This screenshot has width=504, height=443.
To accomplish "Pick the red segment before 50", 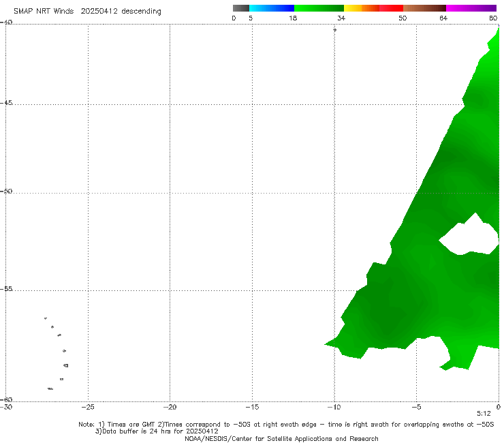I will [x=391, y=8].
